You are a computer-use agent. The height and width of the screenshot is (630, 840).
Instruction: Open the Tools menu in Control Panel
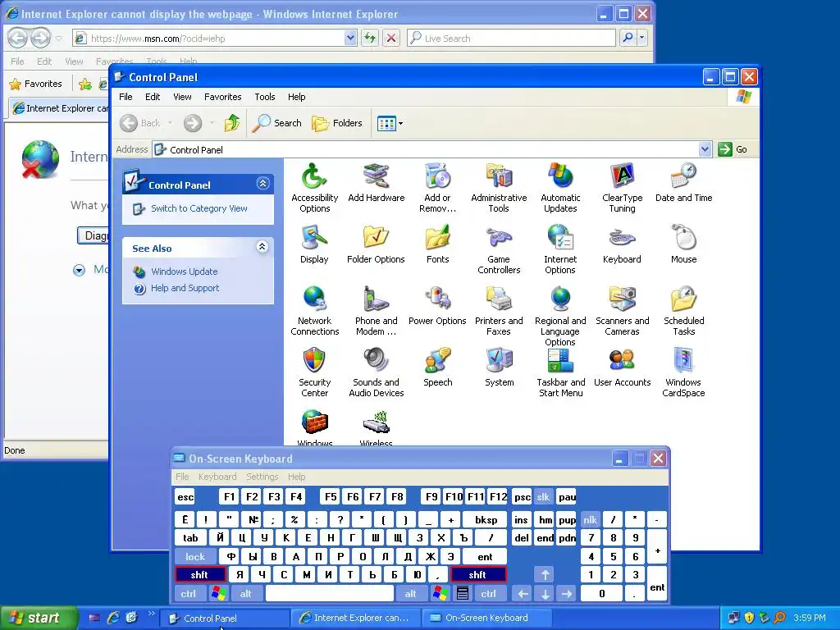(265, 97)
